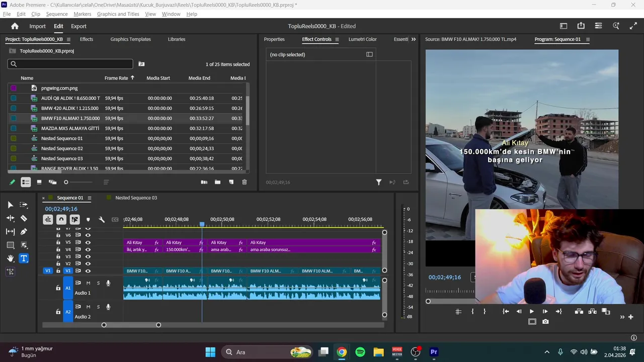This screenshot has height=362, width=644.
Task: Open Graphics and Titles menu
Action: click(x=118, y=14)
